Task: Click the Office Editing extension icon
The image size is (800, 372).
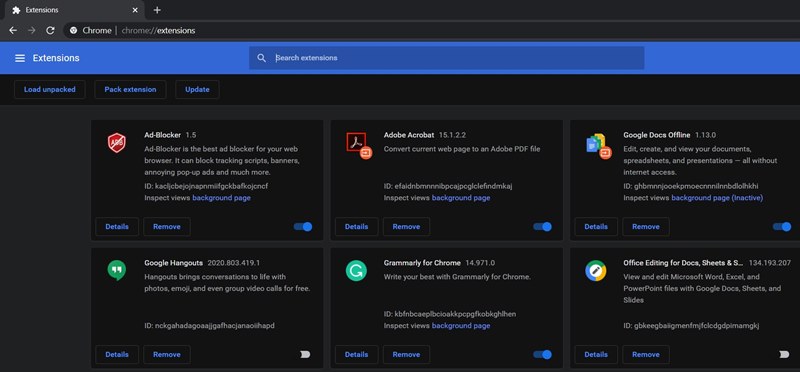Action: pos(595,270)
